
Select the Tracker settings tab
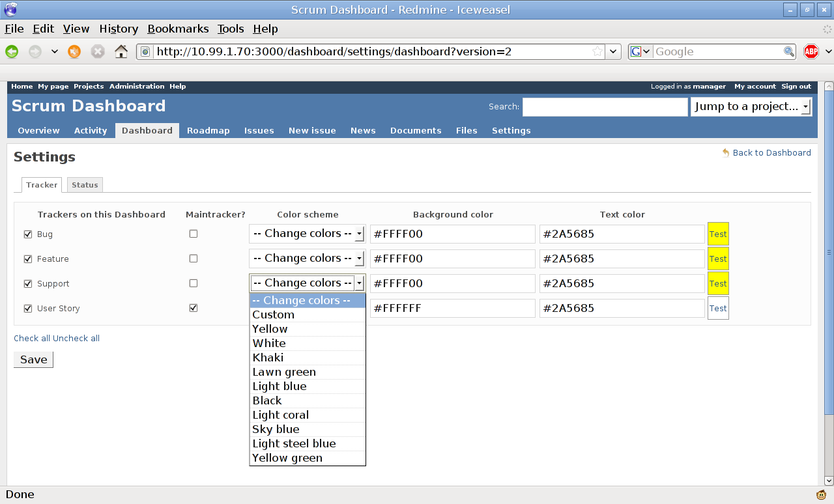tap(42, 185)
